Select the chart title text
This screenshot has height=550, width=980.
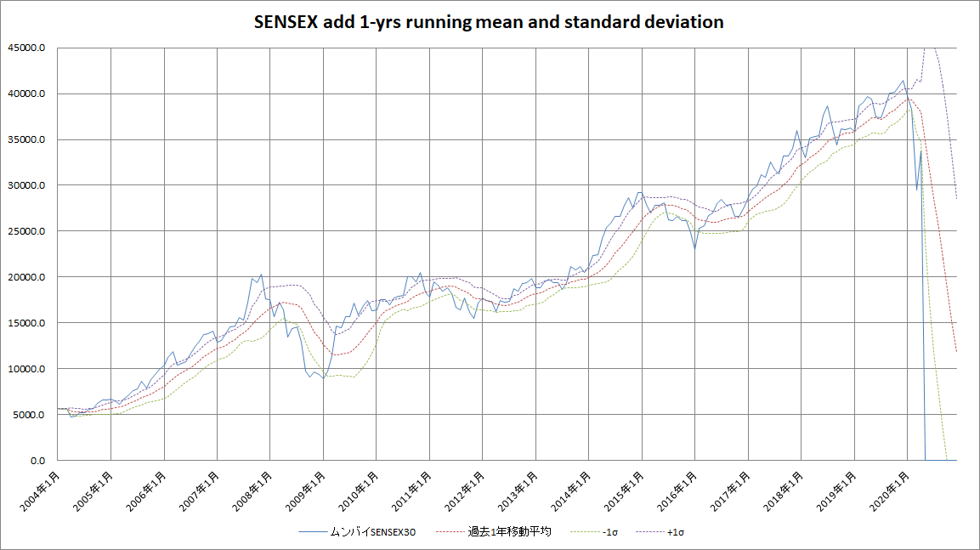tap(489, 22)
